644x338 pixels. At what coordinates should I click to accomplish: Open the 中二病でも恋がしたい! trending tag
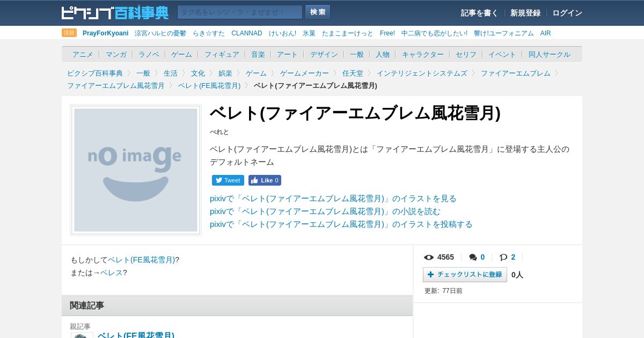[x=434, y=33]
